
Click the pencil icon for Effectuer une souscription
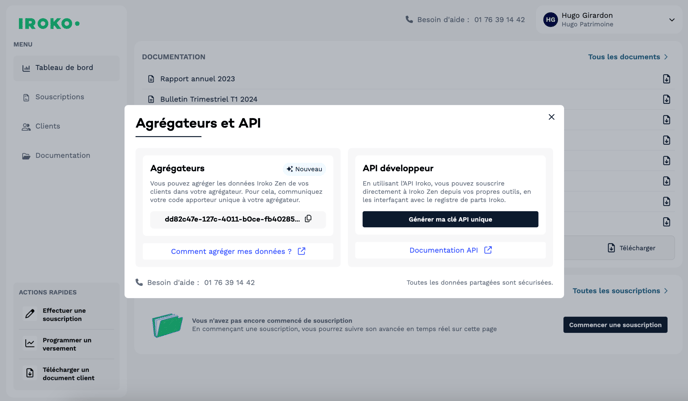pyautogui.click(x=29, y=314)
